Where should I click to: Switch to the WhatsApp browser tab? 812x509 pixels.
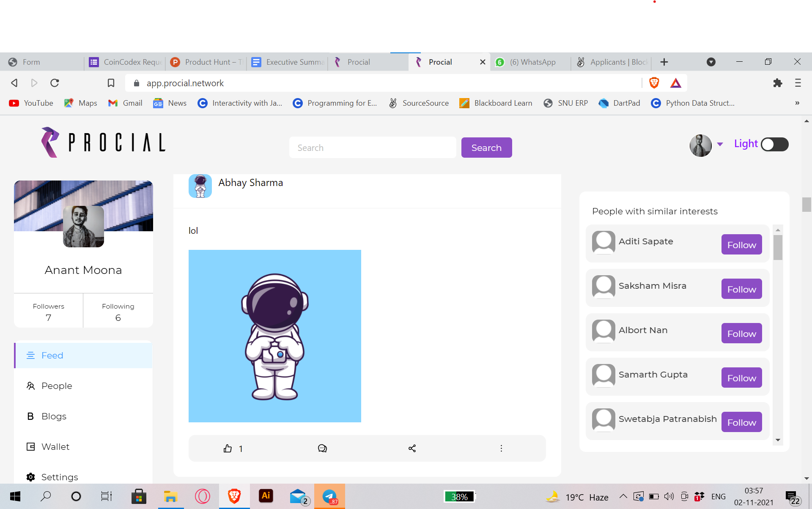point(532,62)
